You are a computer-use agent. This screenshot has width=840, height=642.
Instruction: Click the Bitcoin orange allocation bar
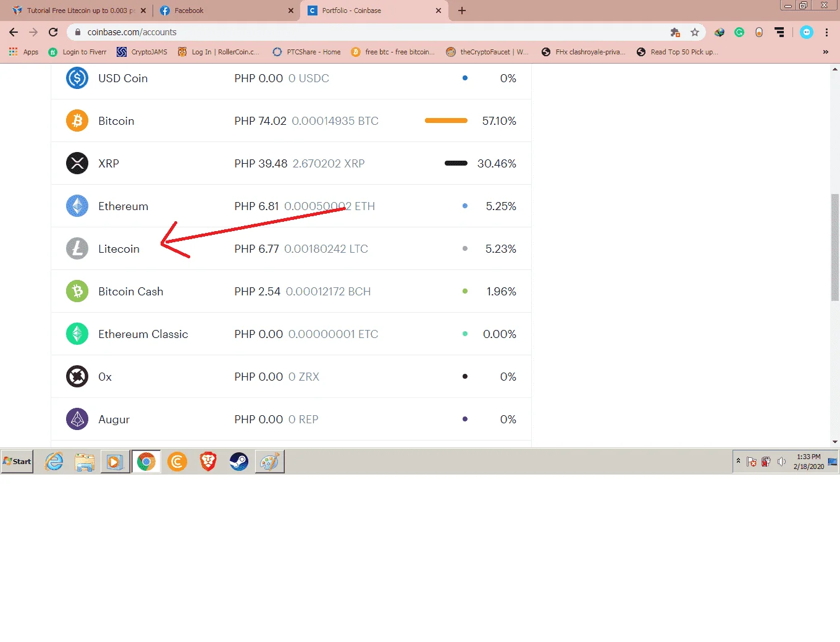tap(446, 121)
